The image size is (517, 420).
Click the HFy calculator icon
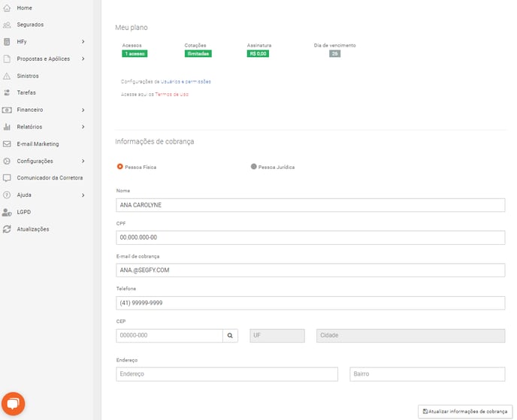point(7,41)
